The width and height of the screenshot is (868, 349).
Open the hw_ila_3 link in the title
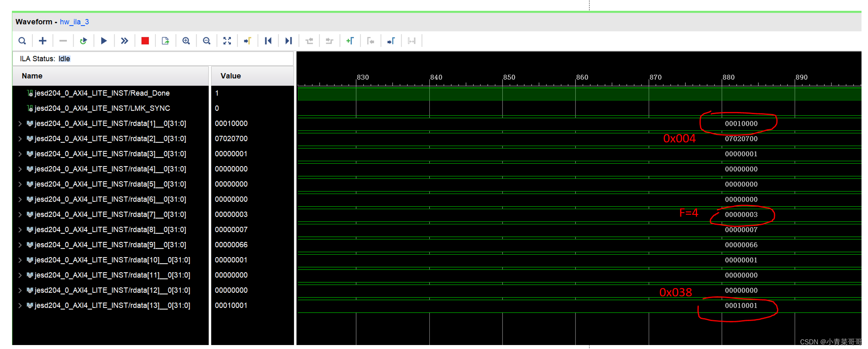(x=74, y=22)
